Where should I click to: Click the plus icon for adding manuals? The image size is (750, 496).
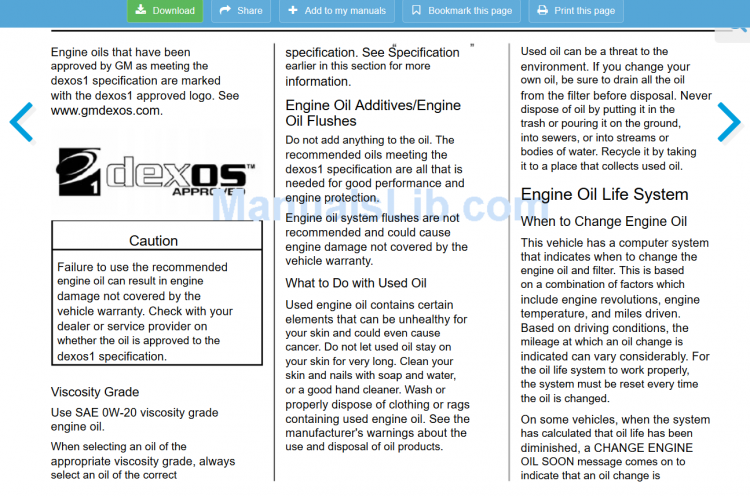(x=293, y=10)
